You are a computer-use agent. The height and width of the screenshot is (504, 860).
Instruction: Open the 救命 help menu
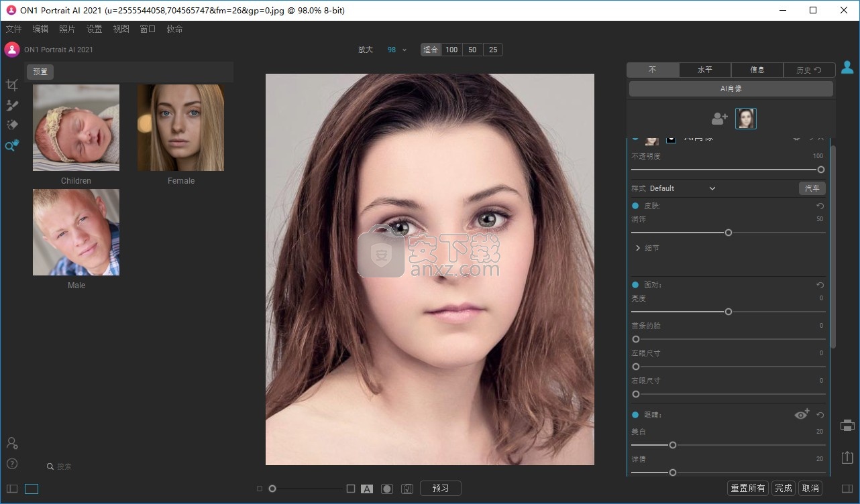tap(174, 29)
